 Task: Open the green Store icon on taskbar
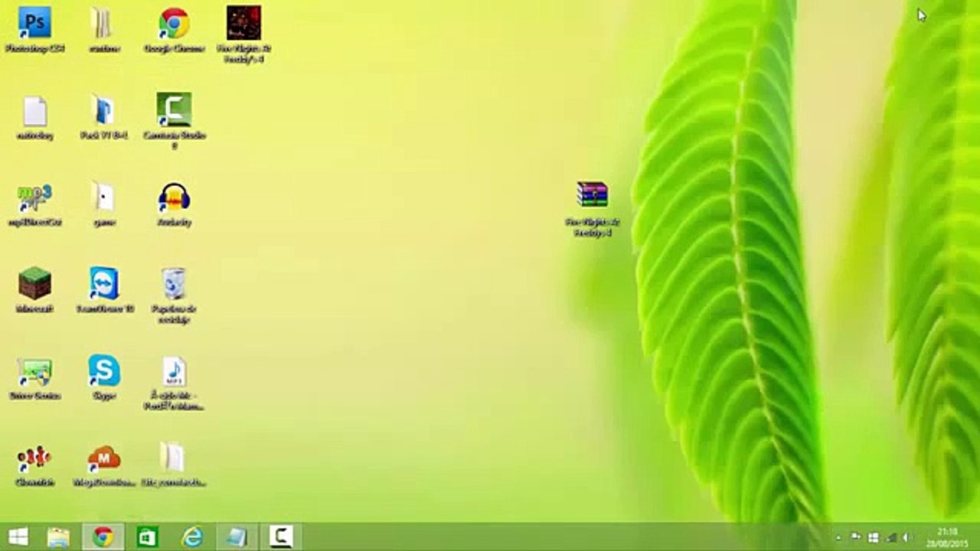click(147, 537)
